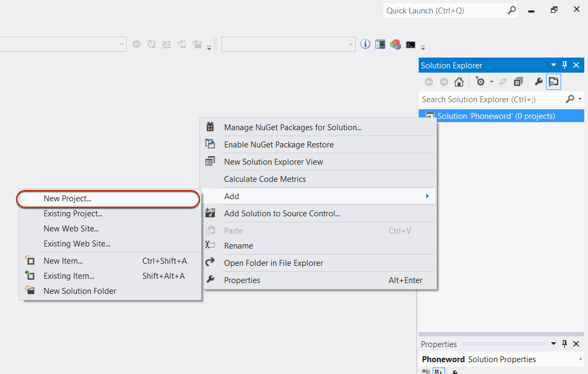Select the Solution 'Phoneword' tree node
The width and height of the screenshot is (588, 374).
(496, 116)
